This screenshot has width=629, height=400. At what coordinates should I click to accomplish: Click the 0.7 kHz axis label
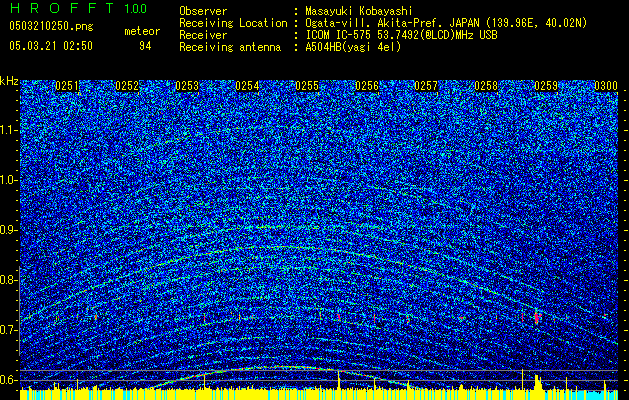pyautogui.click(x=8, y=330)
